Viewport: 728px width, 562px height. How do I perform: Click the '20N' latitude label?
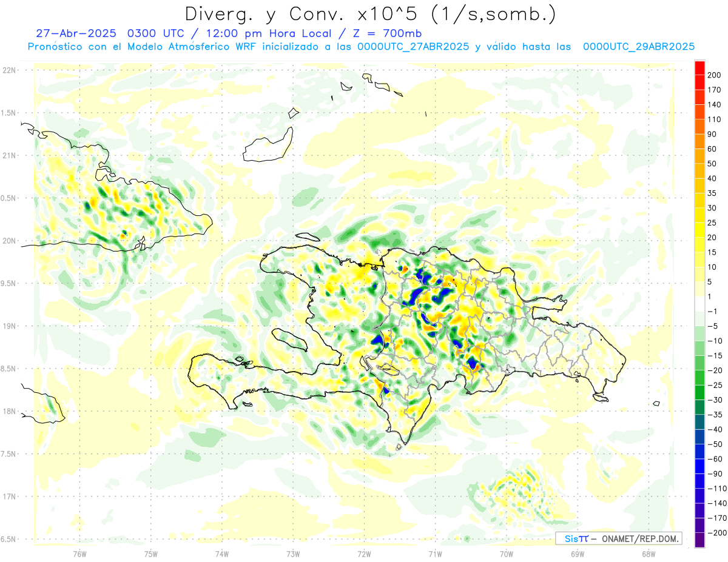pos(8,241)
